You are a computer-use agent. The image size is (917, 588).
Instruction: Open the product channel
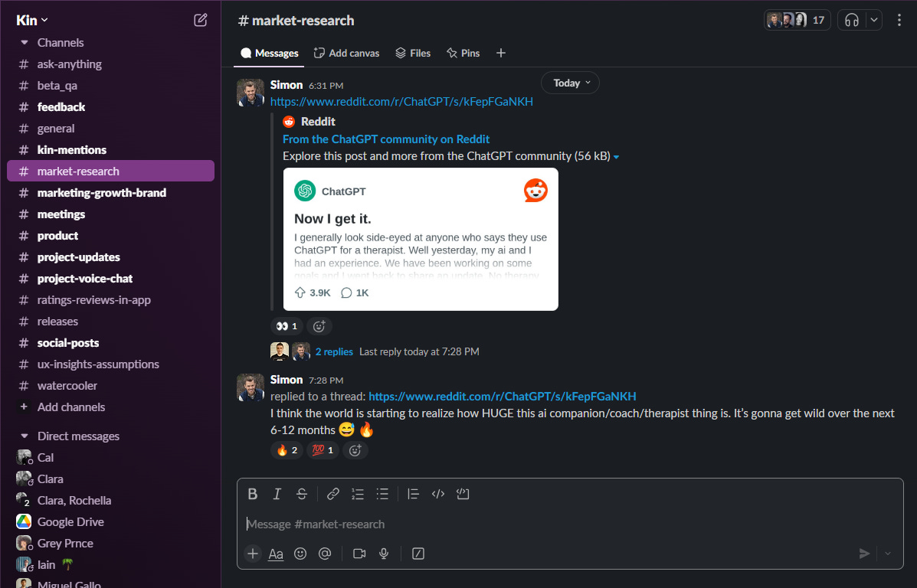(x=110, y=236)
